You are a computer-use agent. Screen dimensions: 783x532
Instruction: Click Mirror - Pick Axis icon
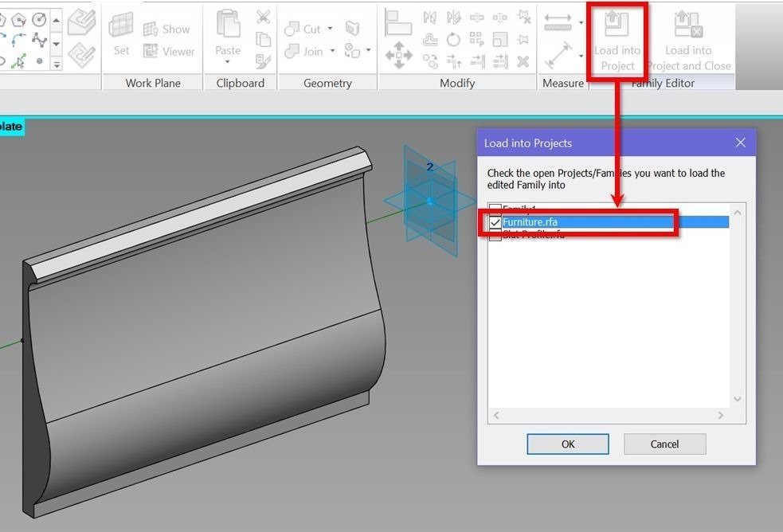(429, 18)
